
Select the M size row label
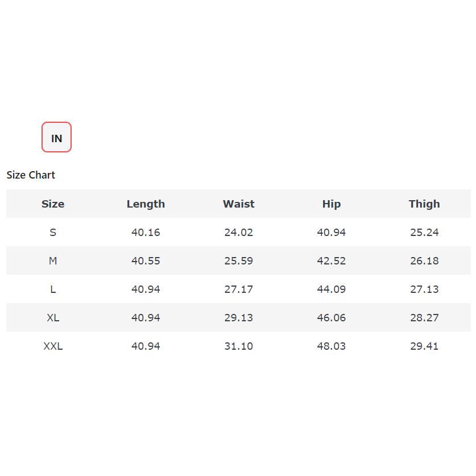[x=53, y=261]
